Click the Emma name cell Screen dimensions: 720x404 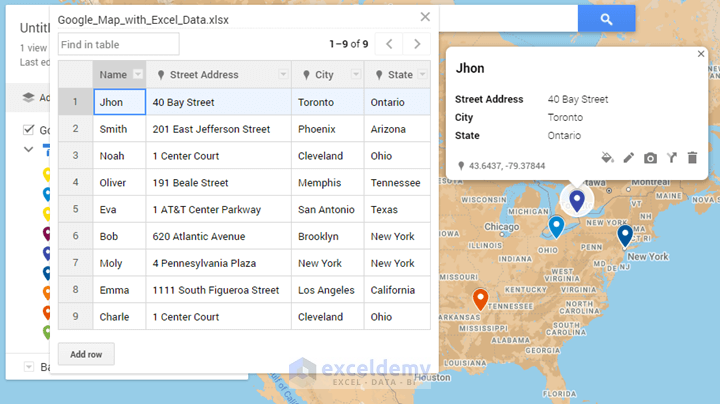119,290
